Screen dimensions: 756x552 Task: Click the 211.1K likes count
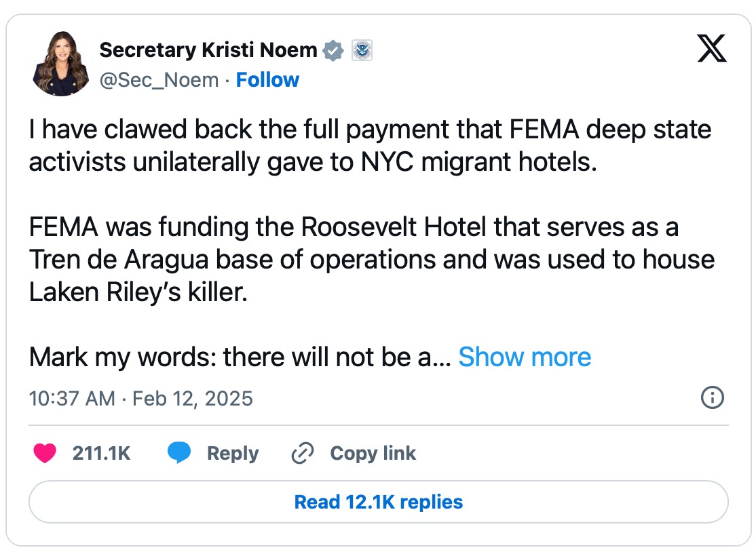point(101,454)
